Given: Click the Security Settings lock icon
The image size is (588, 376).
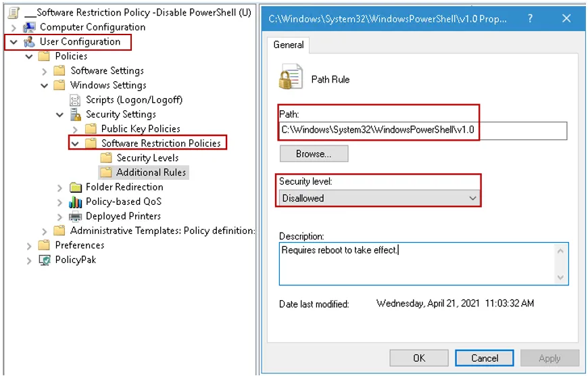Looking at the screenshot, I should coord(75,114).
